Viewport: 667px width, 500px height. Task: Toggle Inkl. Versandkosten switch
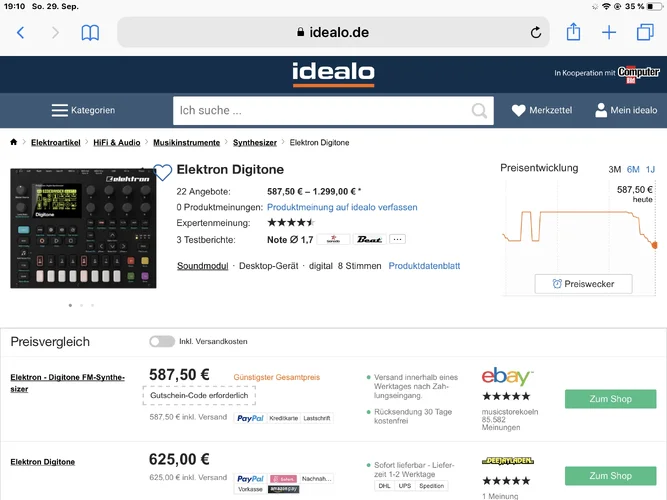pos(161,341)
